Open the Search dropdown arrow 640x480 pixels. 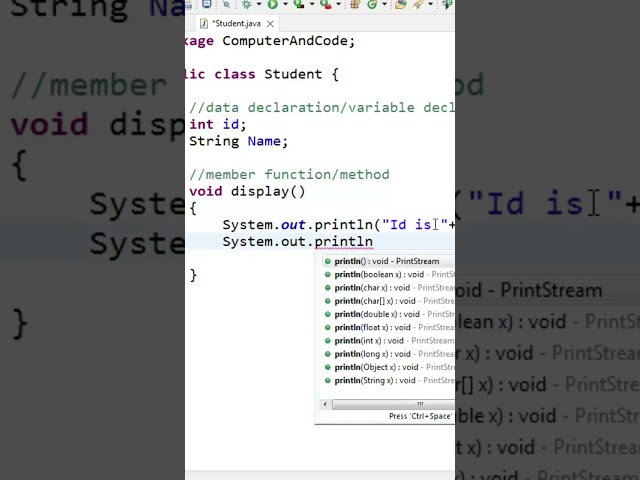(x=430, y=4)
